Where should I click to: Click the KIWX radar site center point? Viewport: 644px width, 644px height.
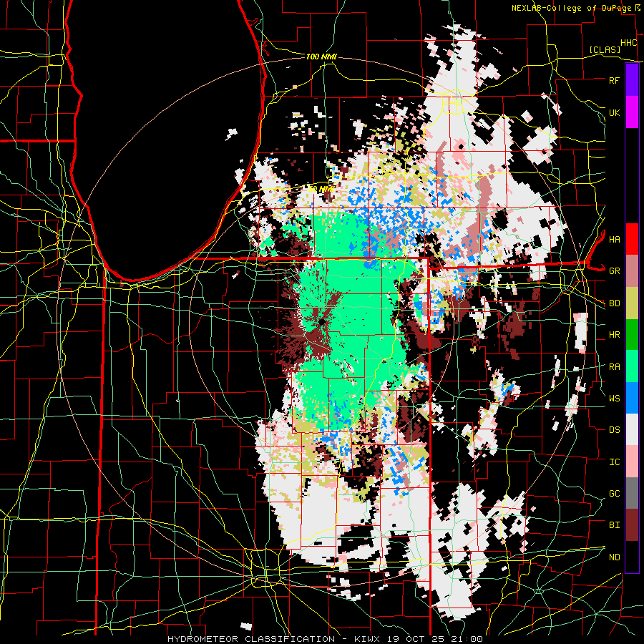click(321, 323)
